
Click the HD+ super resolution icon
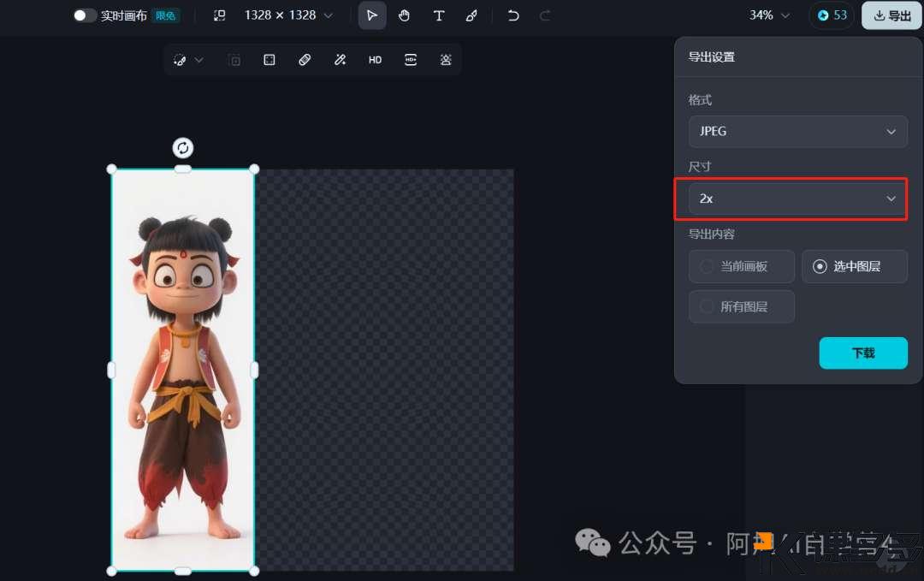click(x=411, y=60)
